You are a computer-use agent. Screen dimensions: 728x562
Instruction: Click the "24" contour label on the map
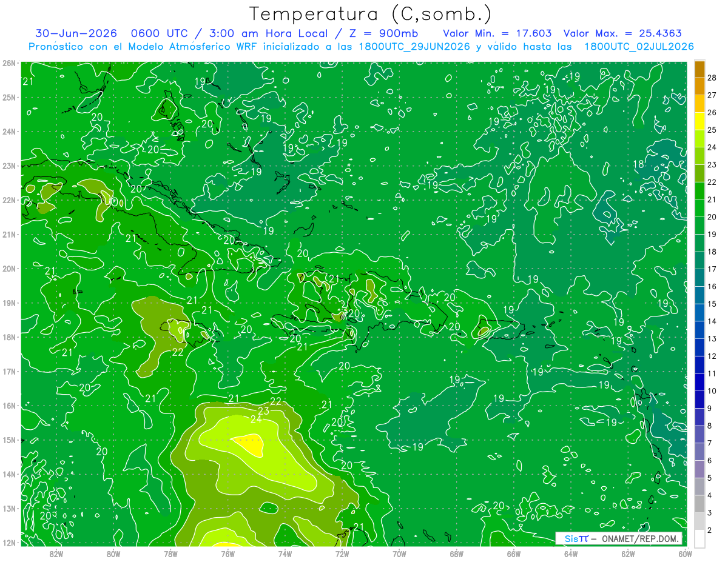pos(256,420)
